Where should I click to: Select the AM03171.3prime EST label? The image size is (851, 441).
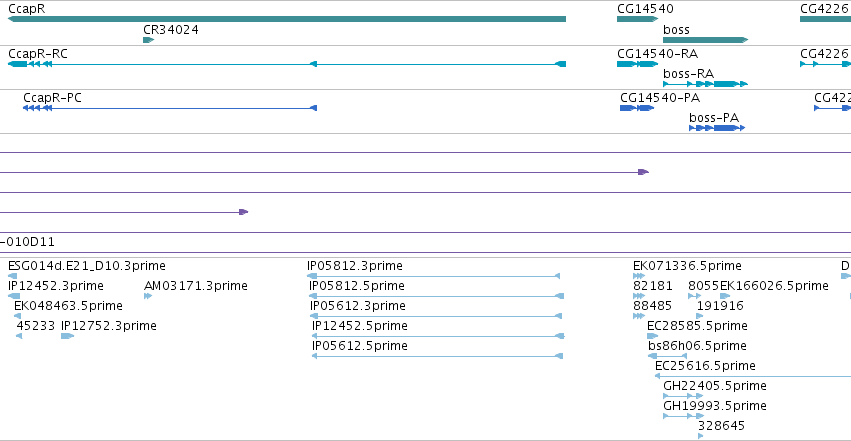[196, 286]
